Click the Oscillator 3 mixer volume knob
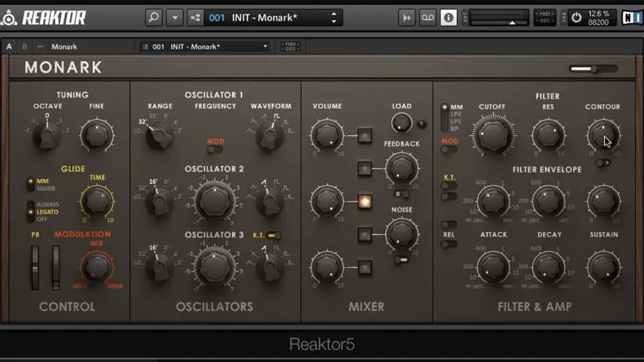644x362 pixels. 327,267
